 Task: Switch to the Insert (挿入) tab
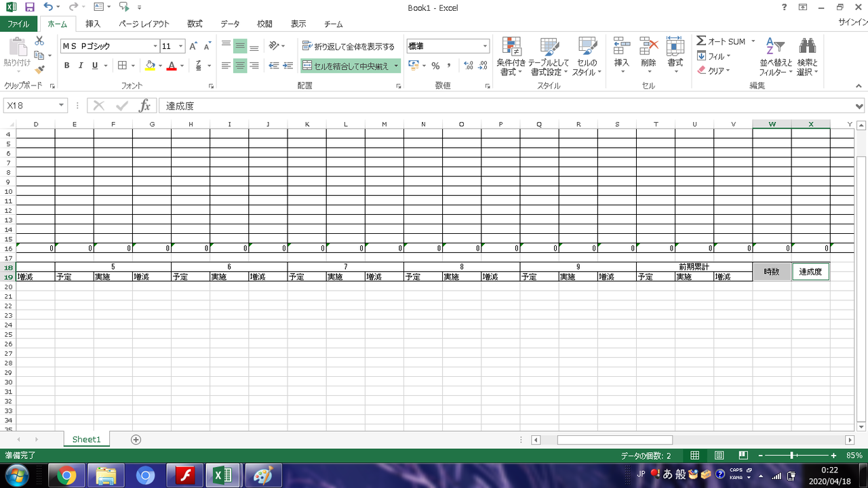93,24
